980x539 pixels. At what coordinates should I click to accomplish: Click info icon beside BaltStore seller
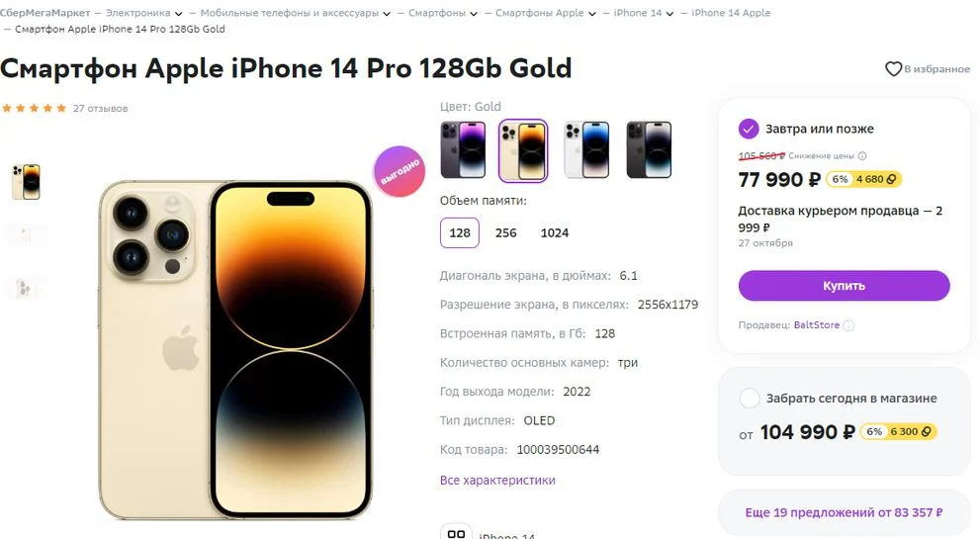[848, 325]
